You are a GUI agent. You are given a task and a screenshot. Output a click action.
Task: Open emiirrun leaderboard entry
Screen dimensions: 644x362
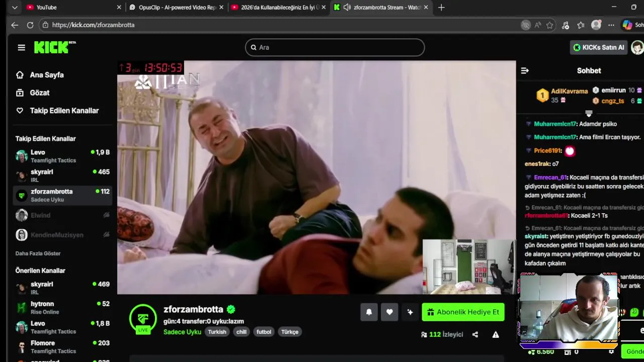click(x=613, y=90)
